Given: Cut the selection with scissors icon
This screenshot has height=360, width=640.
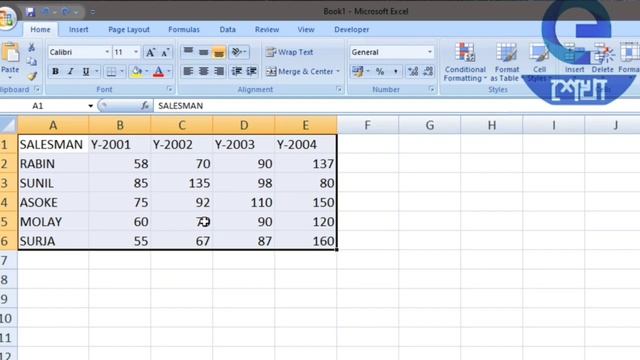Looking at the screenshot, I should [31, 47].
